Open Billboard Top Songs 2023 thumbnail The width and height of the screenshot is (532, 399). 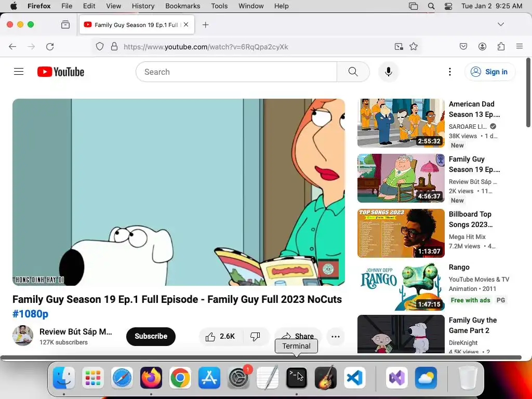coord(401,233)
